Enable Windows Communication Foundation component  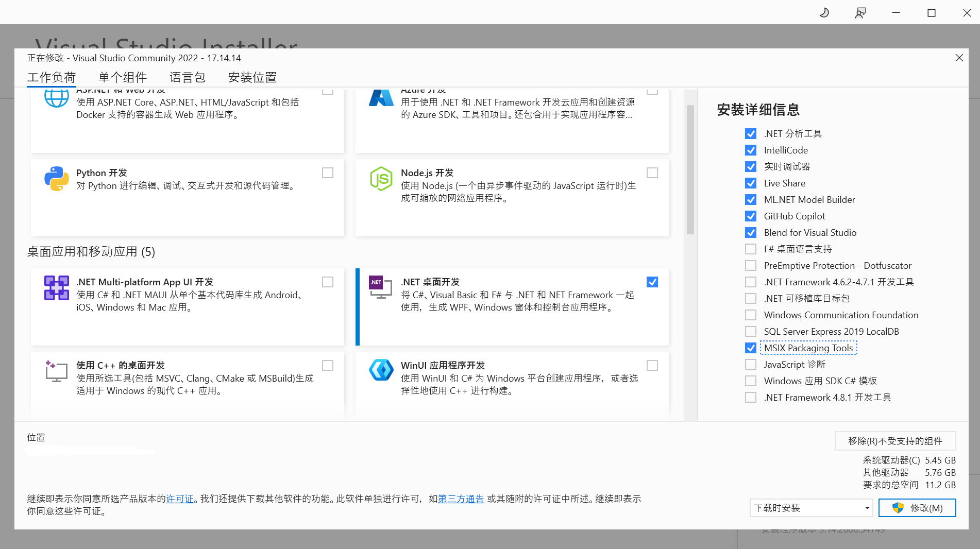pyautogui.click(x=751, y=315)
